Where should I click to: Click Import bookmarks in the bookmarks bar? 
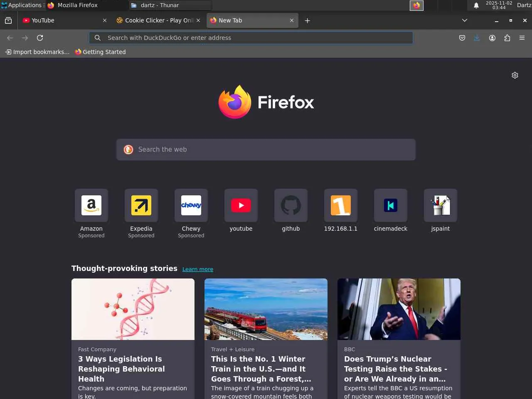point(37,52)
